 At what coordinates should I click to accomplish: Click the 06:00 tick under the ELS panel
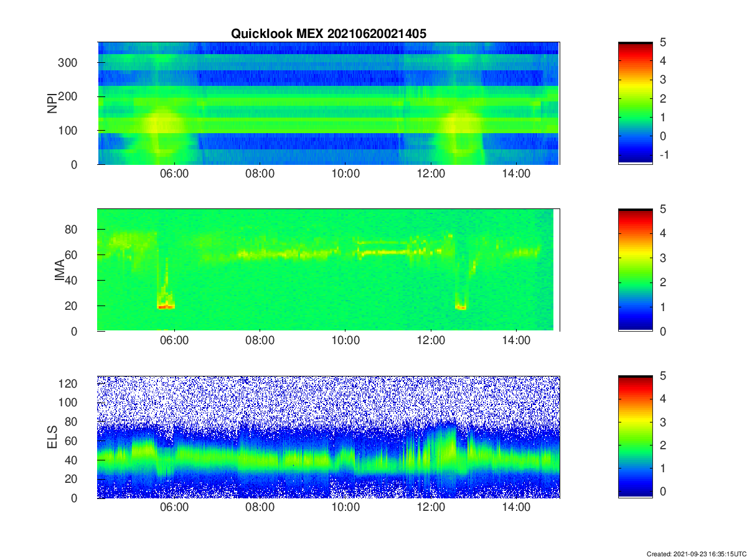tap(174, 507)
